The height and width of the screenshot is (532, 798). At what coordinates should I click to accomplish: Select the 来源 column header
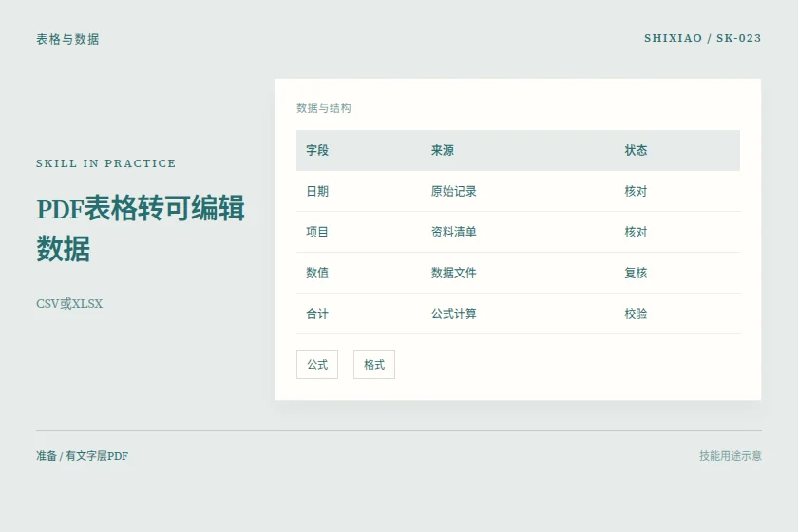(x=443, y=151)
